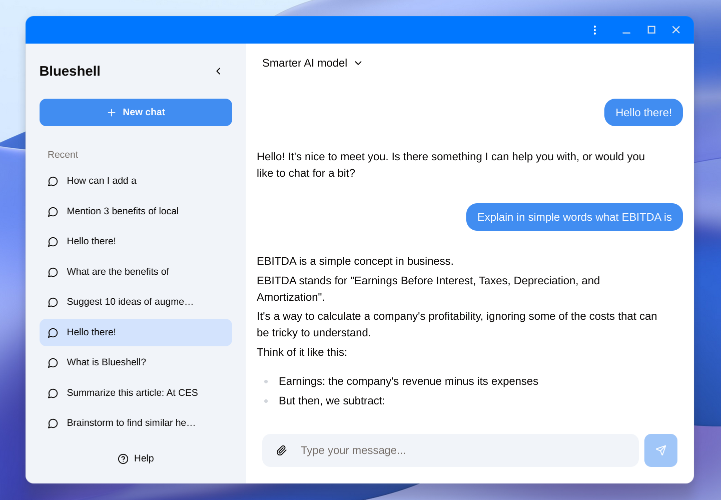Select the highlighted 'Hello there!' chat
Viewport: 721px width, 500px height.
pyautogui.click(x=136, y=332)
